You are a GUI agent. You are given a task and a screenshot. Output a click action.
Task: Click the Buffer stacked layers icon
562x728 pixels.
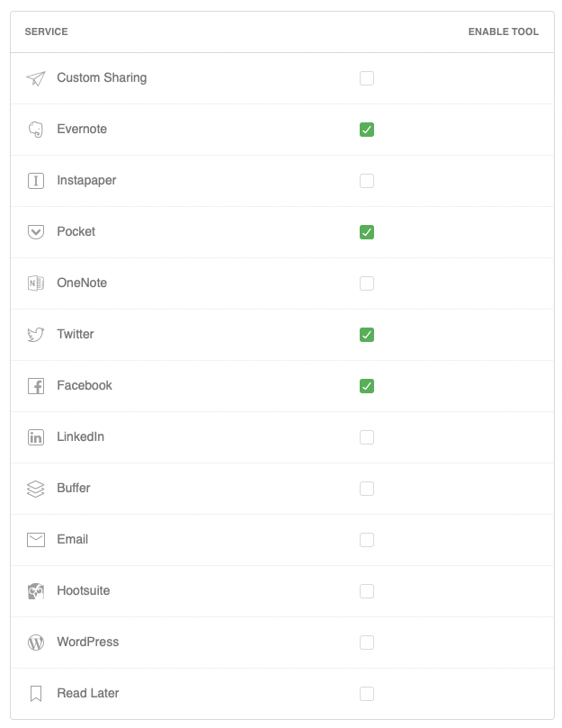36,489
